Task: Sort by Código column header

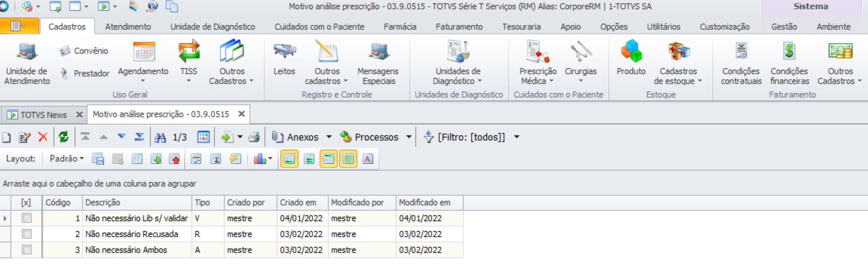Action: [x=62, y=203]
